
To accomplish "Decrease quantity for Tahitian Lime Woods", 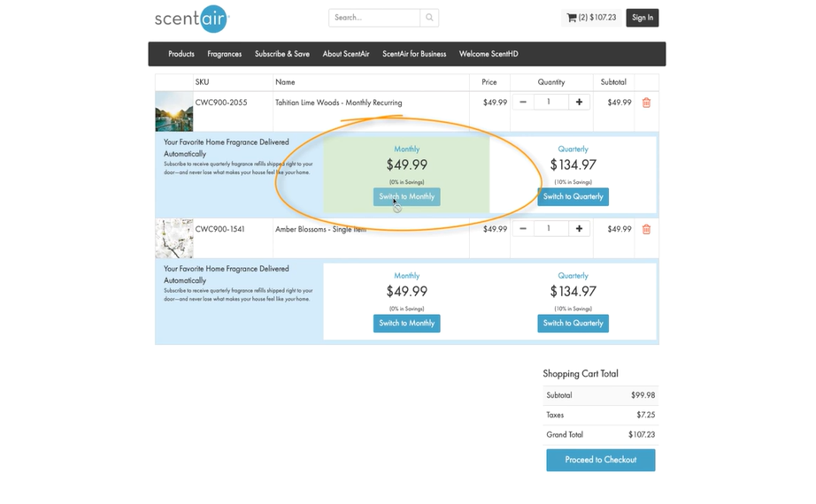I will click(x=523, y=102).
